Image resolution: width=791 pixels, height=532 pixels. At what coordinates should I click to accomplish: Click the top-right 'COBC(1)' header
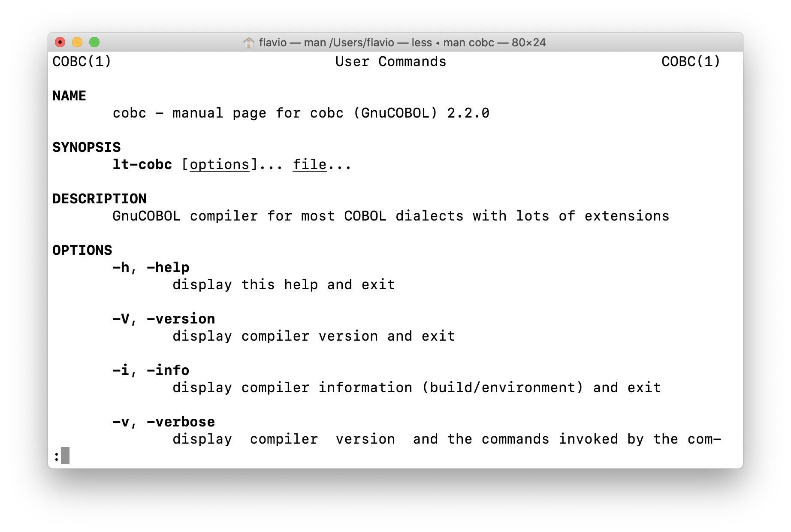point(691,62)
